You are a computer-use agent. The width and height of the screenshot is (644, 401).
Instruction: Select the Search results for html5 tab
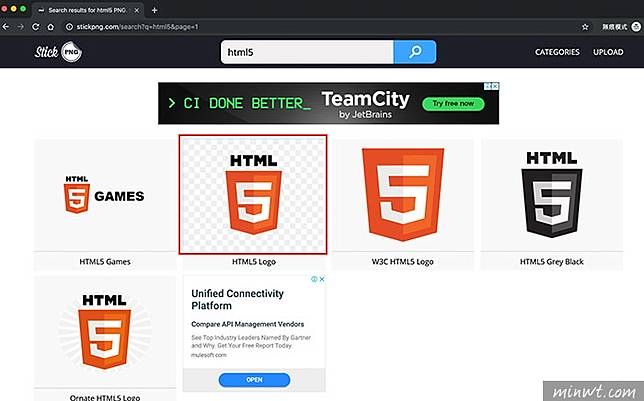tap(87, 10)
